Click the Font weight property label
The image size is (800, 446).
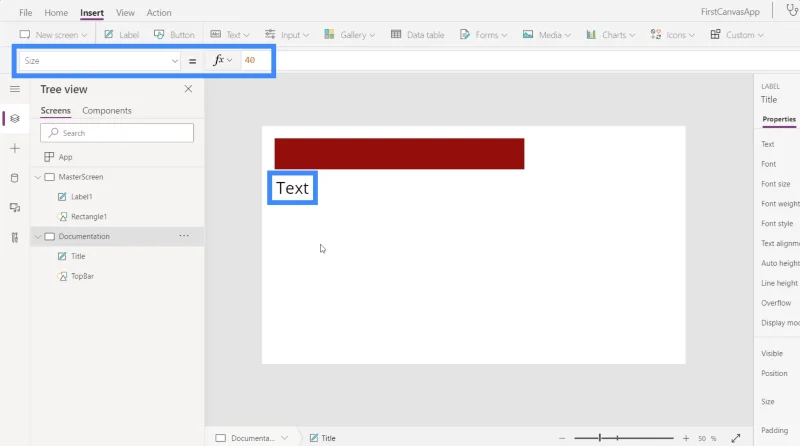pyautogui.click(x=780, y=204)
